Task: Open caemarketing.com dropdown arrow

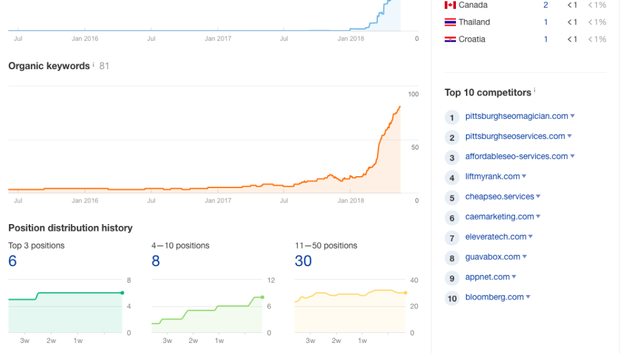Action: coord(538,217)
